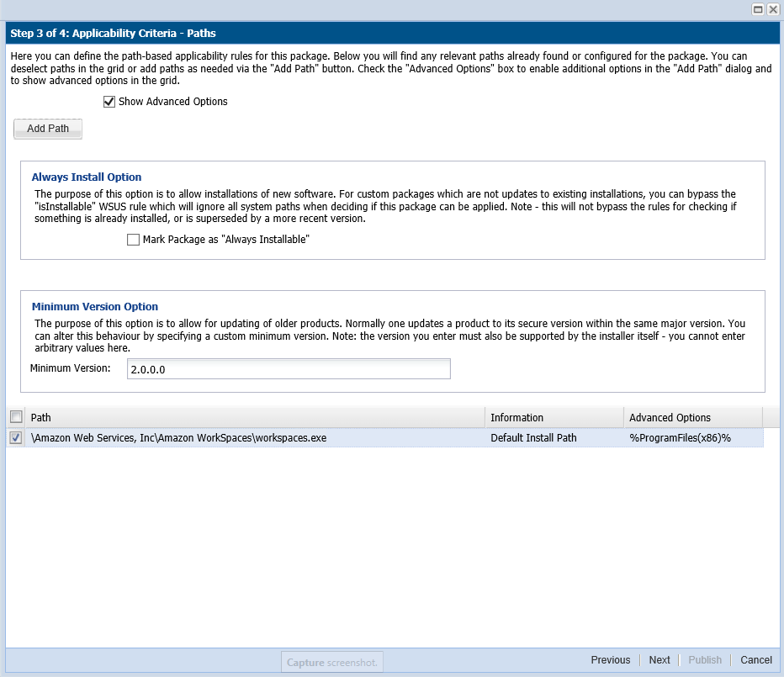Focus the Minimum Version text field
784x677 pixels.
(x=289, y=369)
